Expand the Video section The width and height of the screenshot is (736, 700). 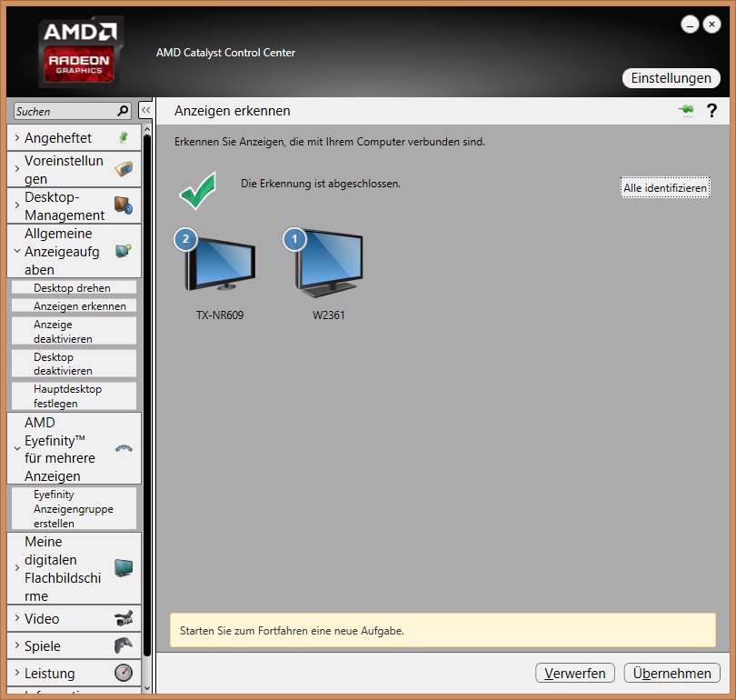17,618
